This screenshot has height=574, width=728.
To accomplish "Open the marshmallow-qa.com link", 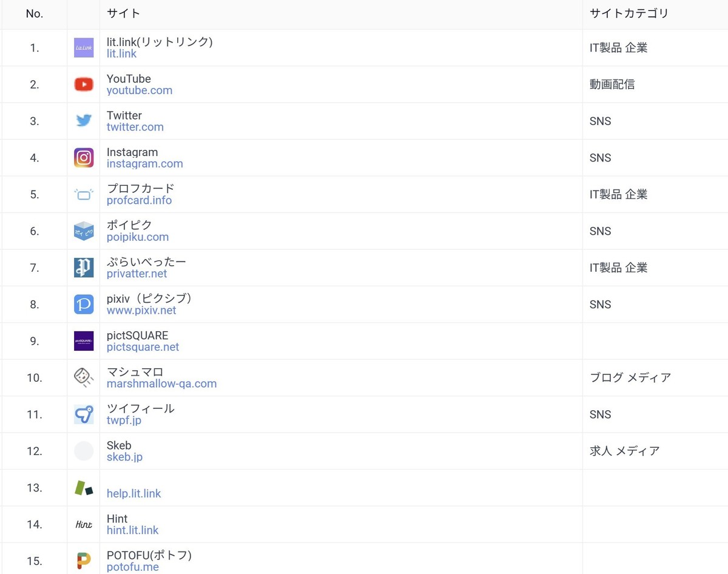I will (161, 383).
